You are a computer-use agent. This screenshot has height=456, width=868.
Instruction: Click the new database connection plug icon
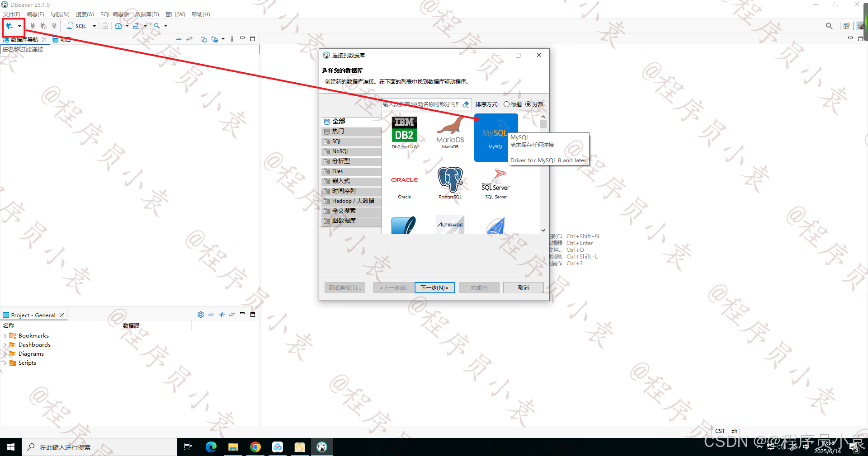click(9, 26)
